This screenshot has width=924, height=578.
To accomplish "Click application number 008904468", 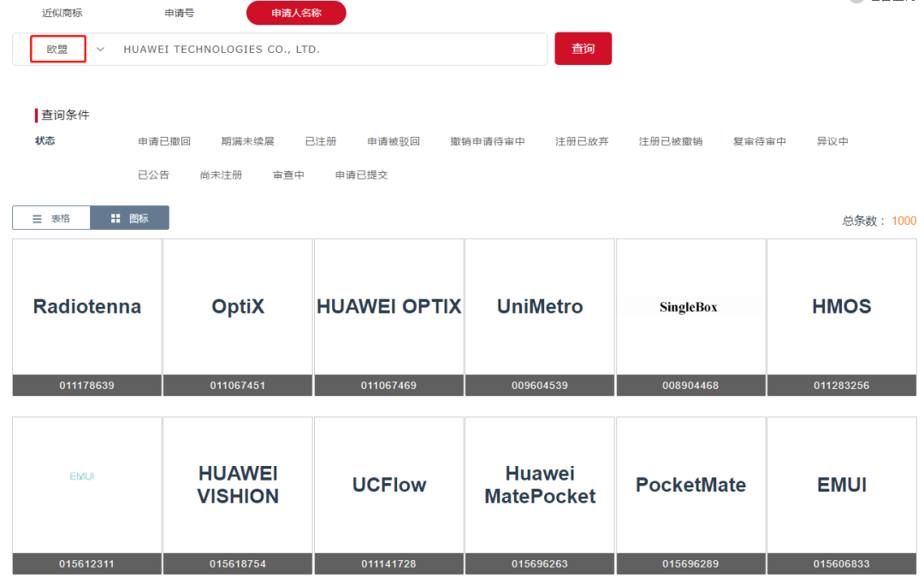I will coord(690,386).
